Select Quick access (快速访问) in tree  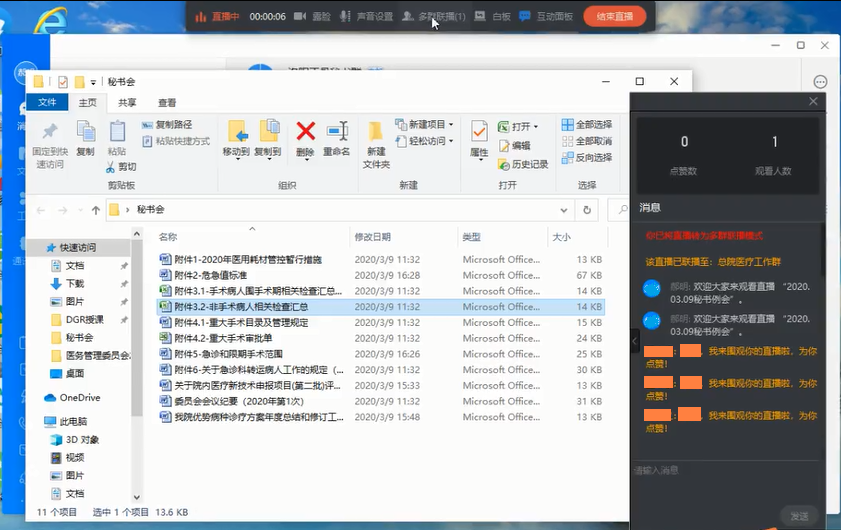78,247
